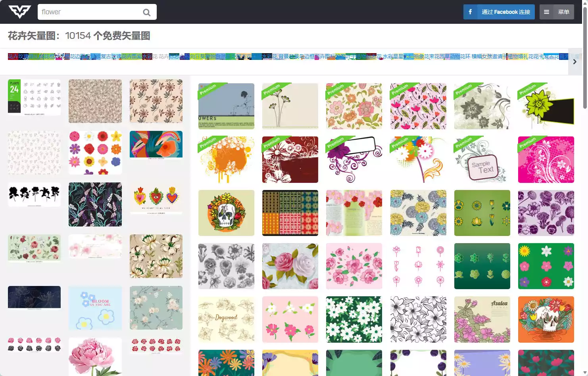The height and width of the screenshot is (376, 588).
Task: Open the grayscale sketched flowers image
Action: click(226, 266)
